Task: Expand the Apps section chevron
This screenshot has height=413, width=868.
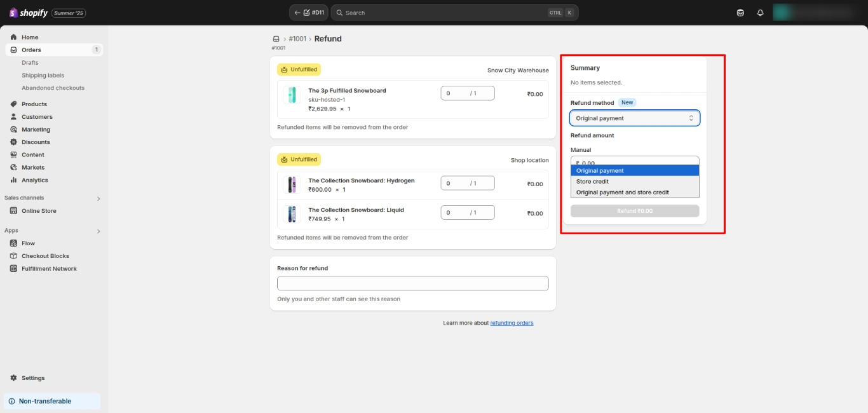Action: [98, 231]
